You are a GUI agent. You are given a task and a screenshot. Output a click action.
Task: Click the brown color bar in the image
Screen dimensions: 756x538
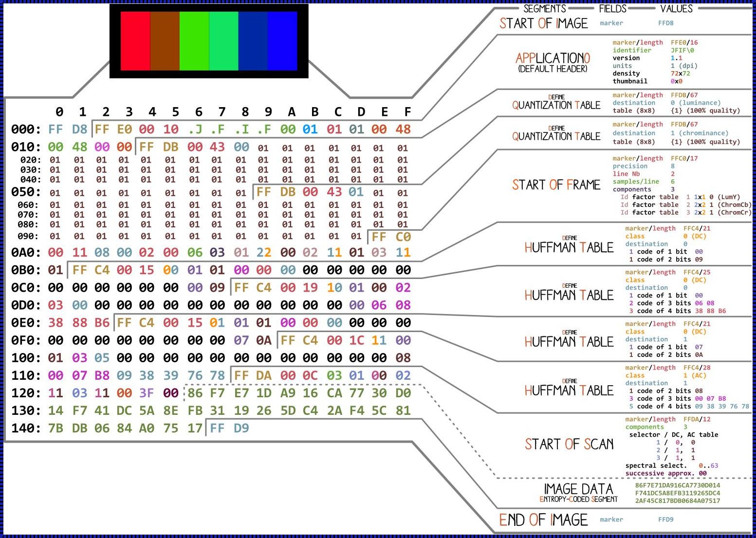165,41
